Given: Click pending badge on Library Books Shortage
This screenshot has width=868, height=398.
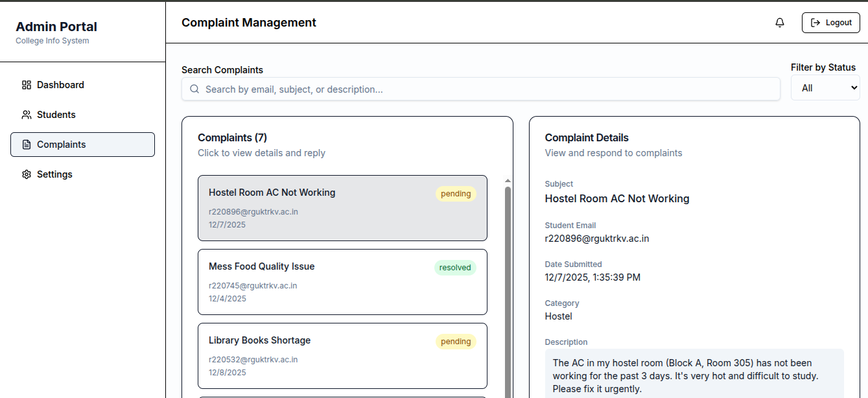Looking at the screenshot, I should (456, 342).
